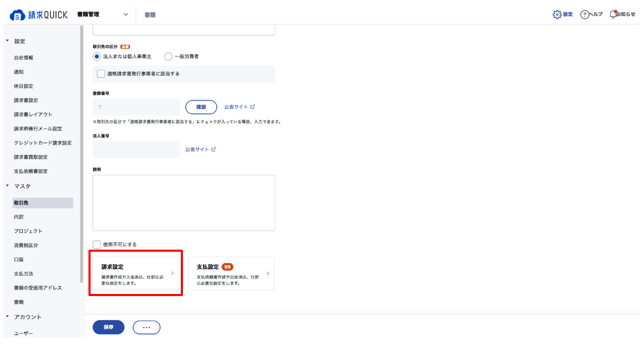644x345 pixels.
Task: Open 口座 in sidebar
Action: (x=19, y=259)
